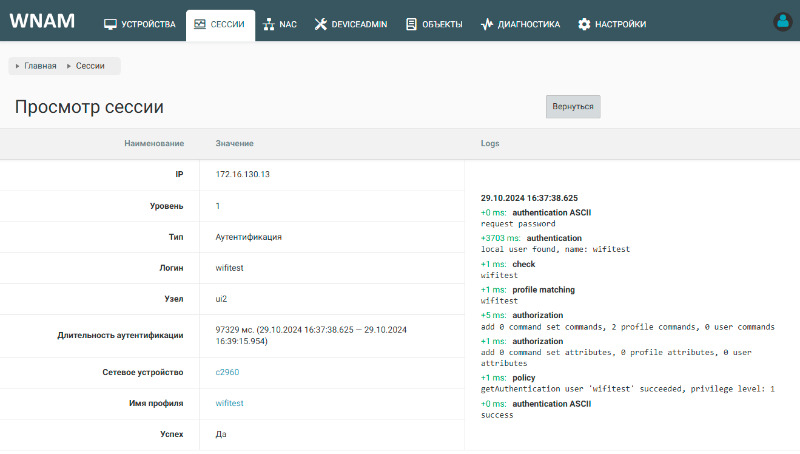
Task: Click the crossed tools icon beside DeviceAdmin
Action: [x=320, y=24]
